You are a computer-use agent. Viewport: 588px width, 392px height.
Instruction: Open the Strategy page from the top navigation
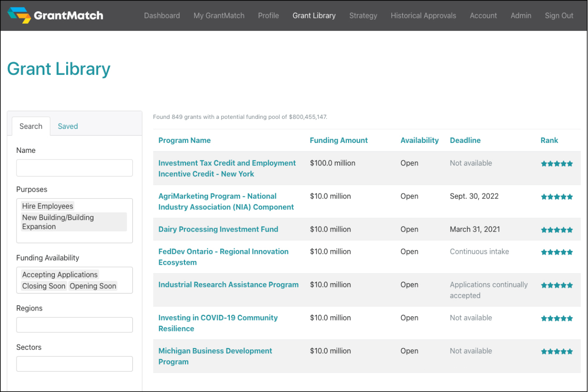(363, 16)
